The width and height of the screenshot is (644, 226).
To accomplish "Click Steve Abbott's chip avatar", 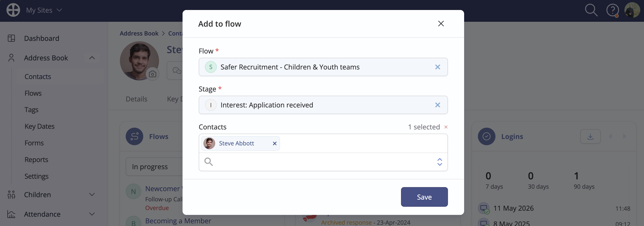I will point(209,143).
